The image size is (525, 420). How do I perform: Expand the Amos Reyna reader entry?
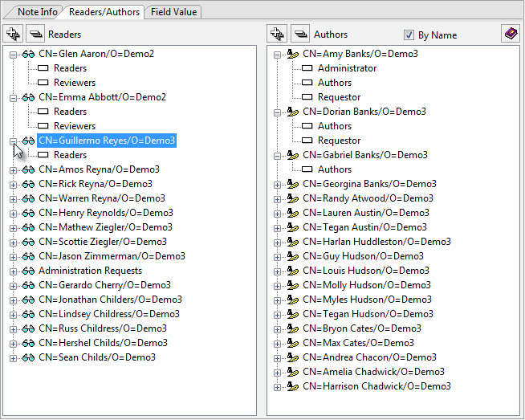click(12, 169)
